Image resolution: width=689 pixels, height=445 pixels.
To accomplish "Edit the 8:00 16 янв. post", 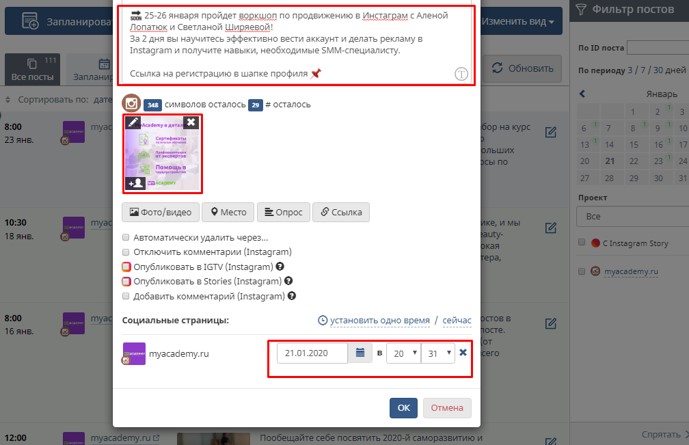I will [551, 324].
